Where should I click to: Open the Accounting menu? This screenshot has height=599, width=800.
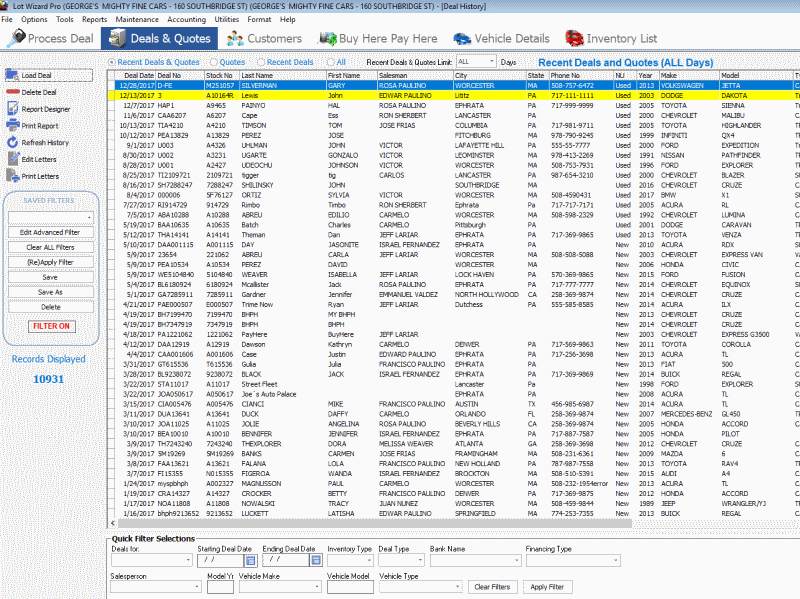pyautogui.click(x=187, y=19)
